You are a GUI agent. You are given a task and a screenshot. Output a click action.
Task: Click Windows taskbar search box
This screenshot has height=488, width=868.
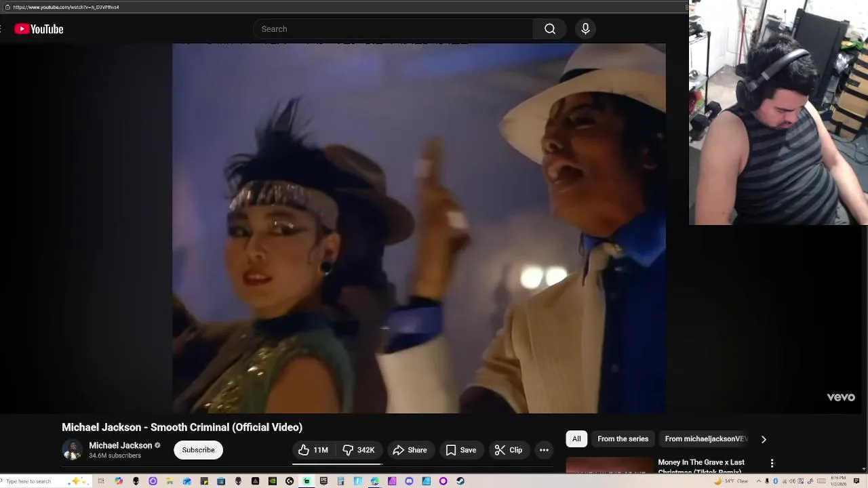(45, 481)
